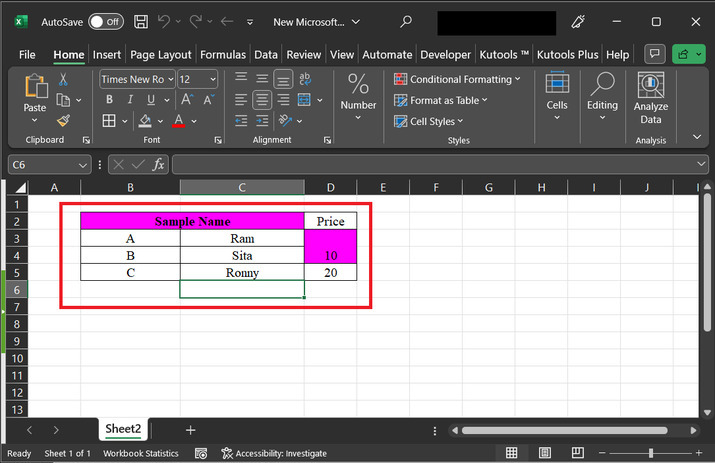
Task: Apply Borders using the grid icon
Action: pyautogui.click(x=109, y=121)
